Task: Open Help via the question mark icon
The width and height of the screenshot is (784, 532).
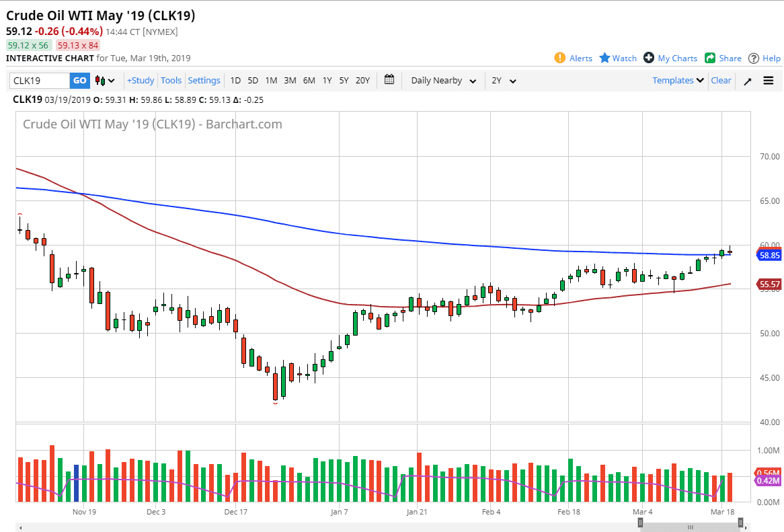Action: point(753,59)
